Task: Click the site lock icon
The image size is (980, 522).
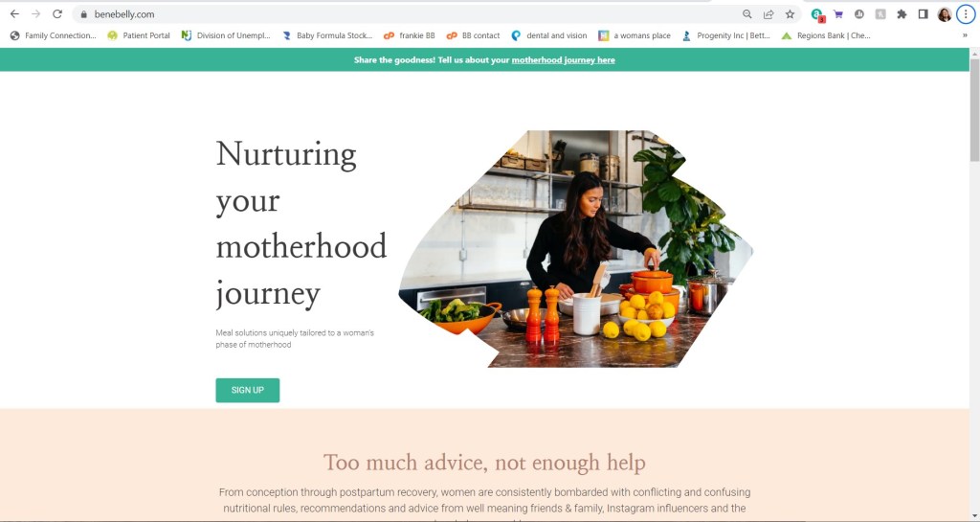Action: pos(83,14)
